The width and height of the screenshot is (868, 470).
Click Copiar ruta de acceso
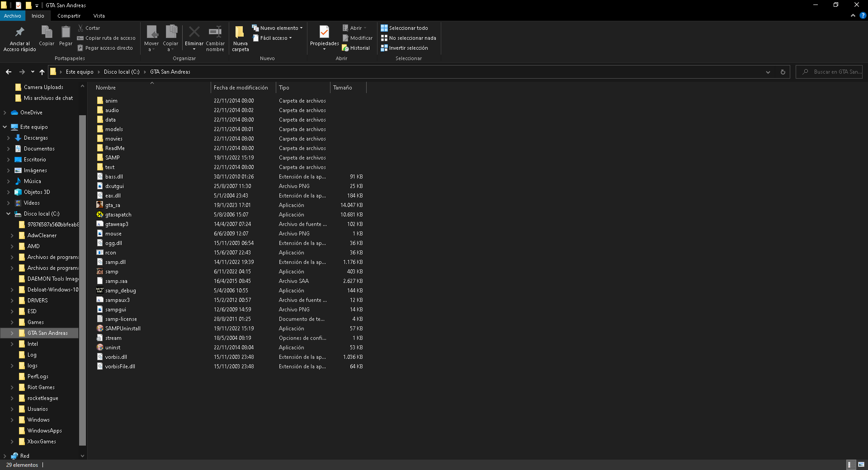(x=107, y=38)
